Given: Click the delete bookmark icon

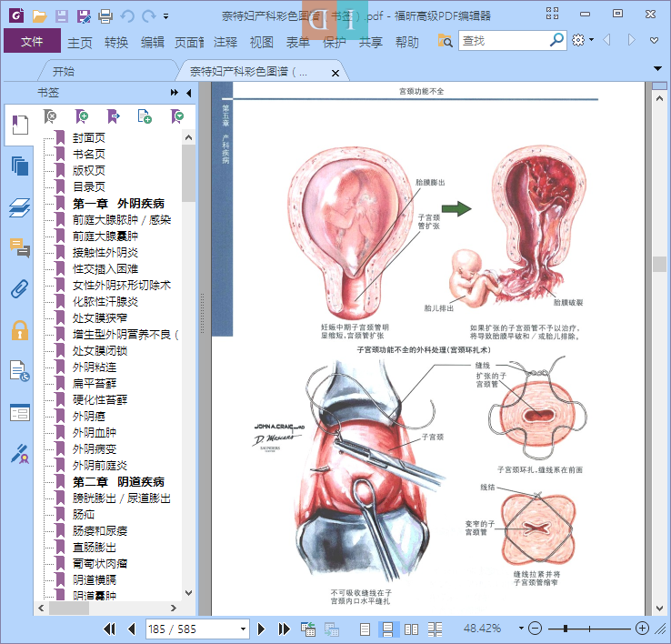Looking at the screenshot, I should tap(50, 116).
